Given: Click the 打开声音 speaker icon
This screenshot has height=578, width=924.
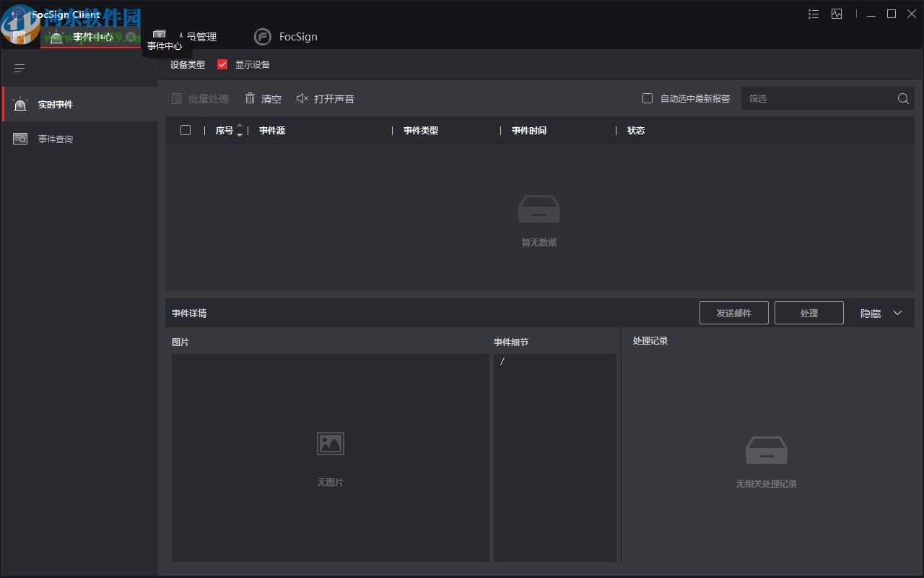Looking at the screenshot, I should [302, 98].
